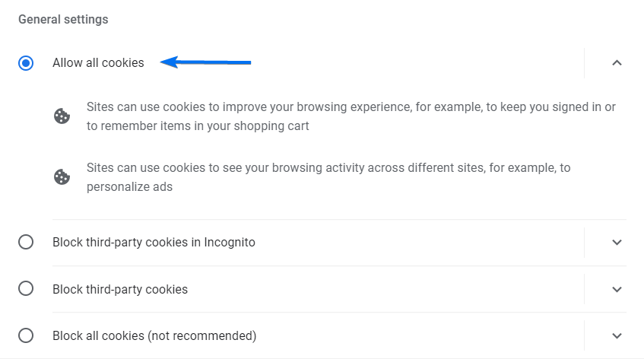Click the General settings heading

(x=63, y=19)
